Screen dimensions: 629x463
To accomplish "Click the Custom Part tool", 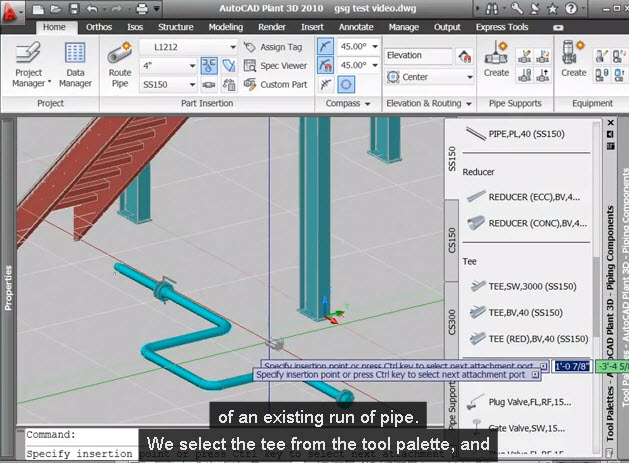I will pyautogui.click(x=275, y=85).
